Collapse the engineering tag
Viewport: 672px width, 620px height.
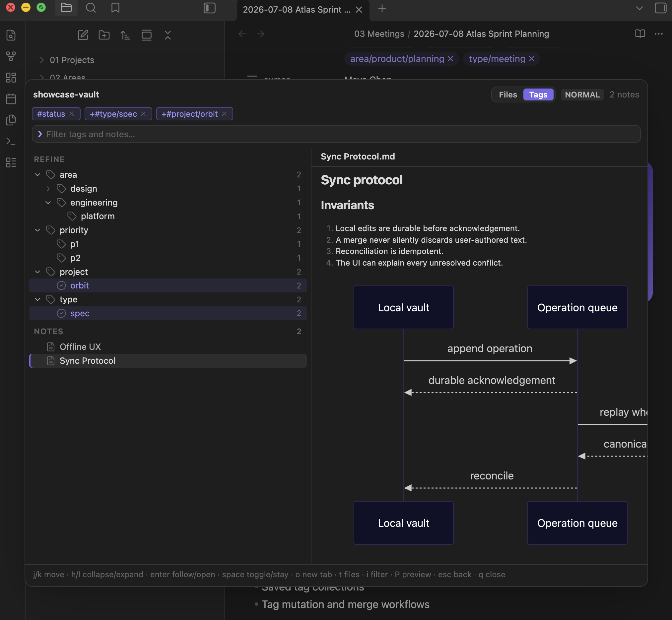pos(48,203)
